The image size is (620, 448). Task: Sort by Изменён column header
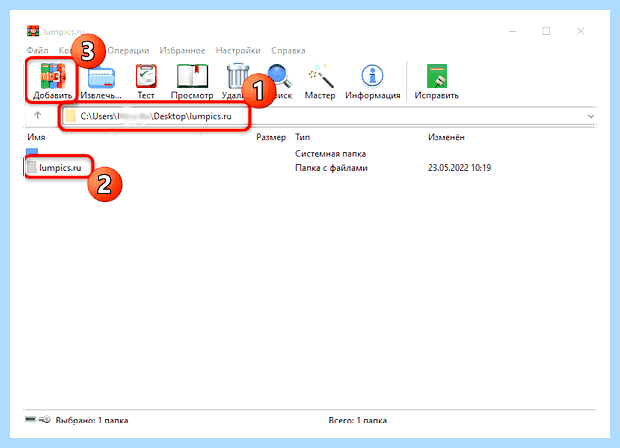click(446, 137)
